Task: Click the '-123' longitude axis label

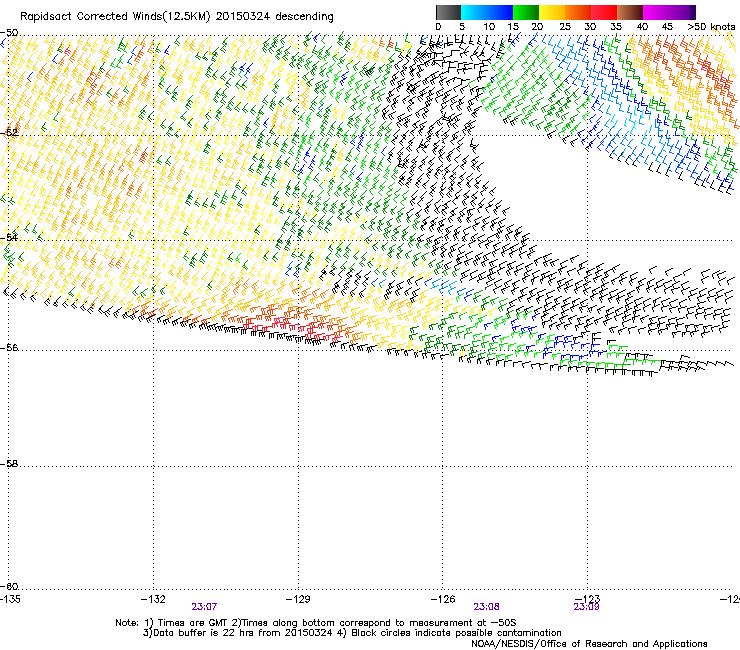Action: (588, 599)
